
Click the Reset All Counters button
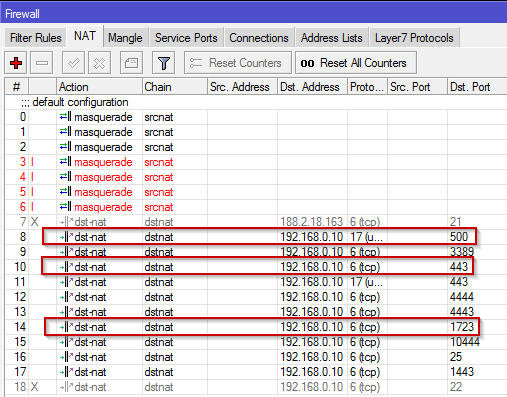coord(356,63)
